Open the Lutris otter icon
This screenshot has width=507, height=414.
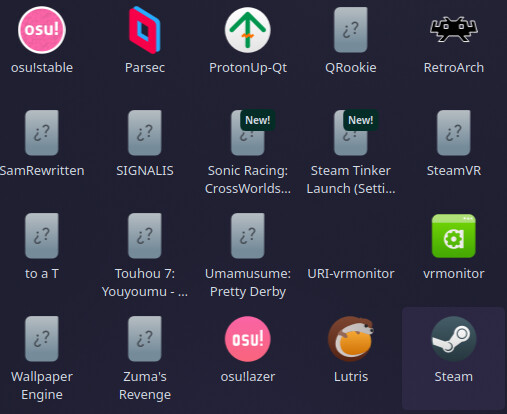pos(351,339)
